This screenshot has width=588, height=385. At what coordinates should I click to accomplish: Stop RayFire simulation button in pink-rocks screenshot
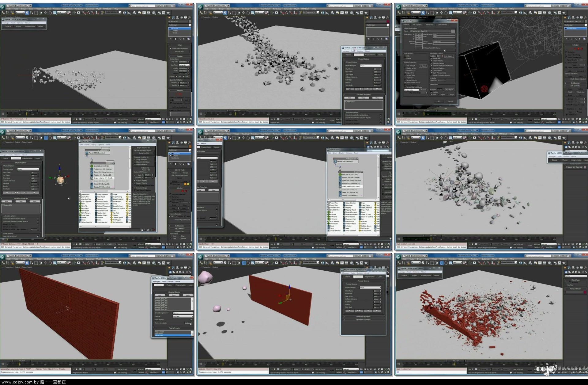coord(377,311)
